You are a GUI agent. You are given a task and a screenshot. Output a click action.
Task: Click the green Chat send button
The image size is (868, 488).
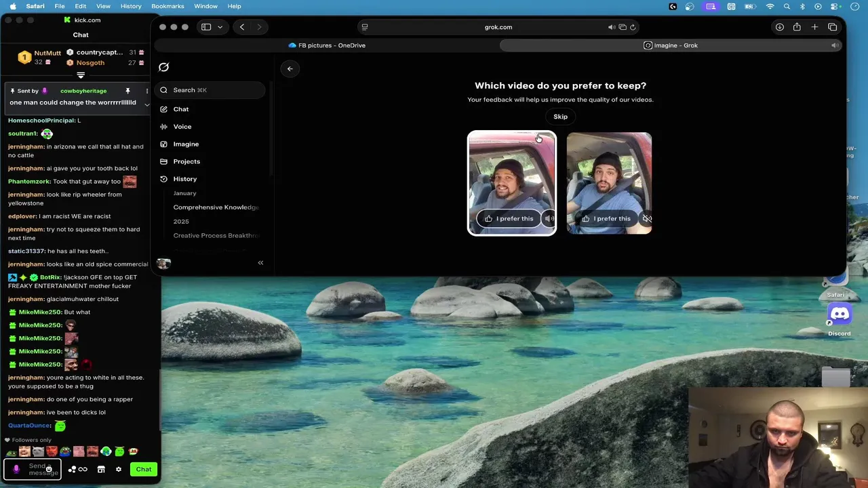point(144,469)
